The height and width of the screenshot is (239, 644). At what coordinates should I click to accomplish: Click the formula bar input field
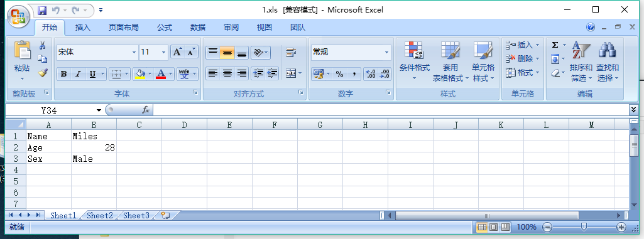tap(391, 110)
